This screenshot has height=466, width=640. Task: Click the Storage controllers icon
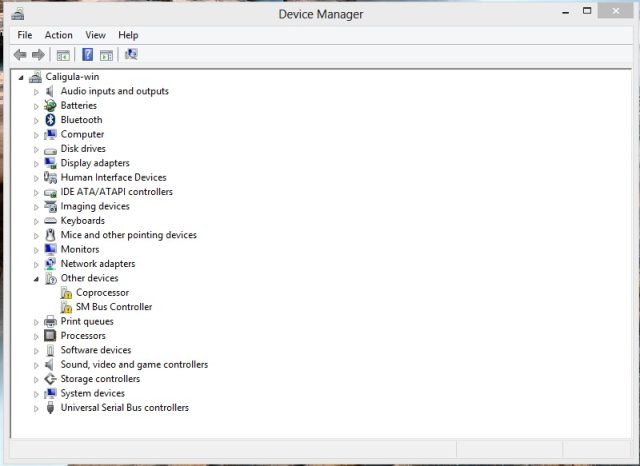pyautogui.click(x=50, y=379)
